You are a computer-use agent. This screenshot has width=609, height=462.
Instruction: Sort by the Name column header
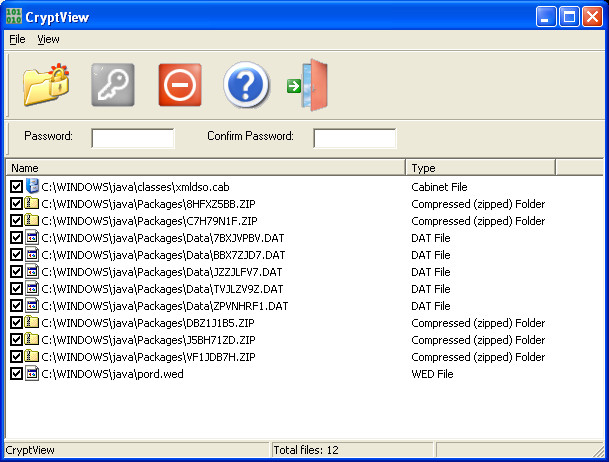[205, 168]
